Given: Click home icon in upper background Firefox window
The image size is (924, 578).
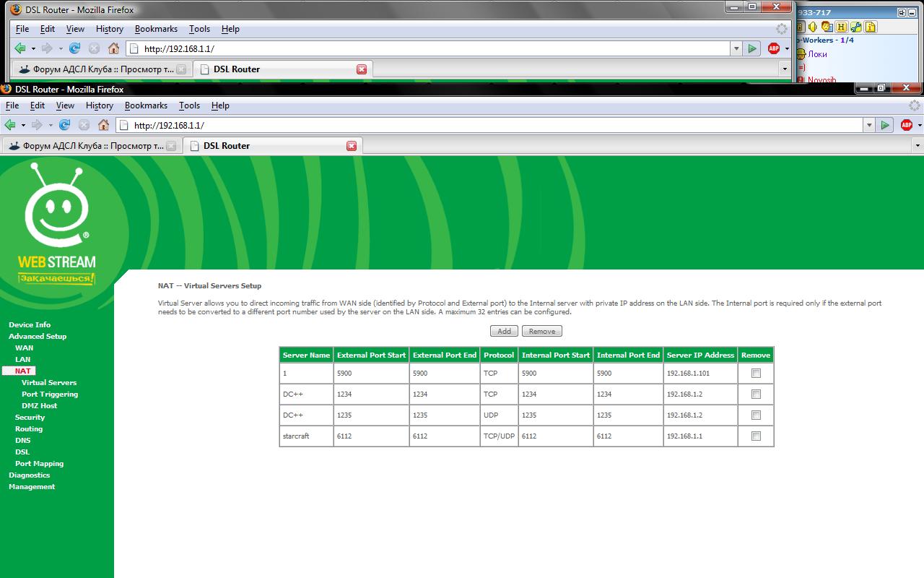Looking at the screenshot, I should (x=114, y=48).
